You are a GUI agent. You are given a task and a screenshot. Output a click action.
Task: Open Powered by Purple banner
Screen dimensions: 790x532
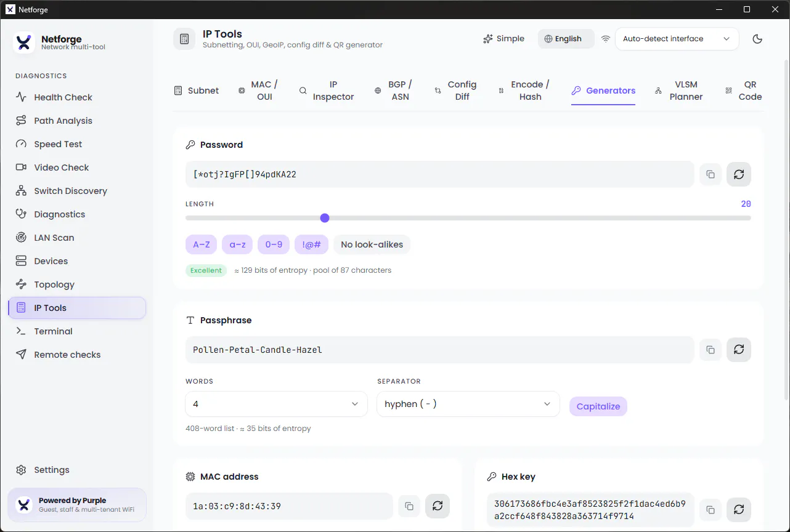pos(77,505)
